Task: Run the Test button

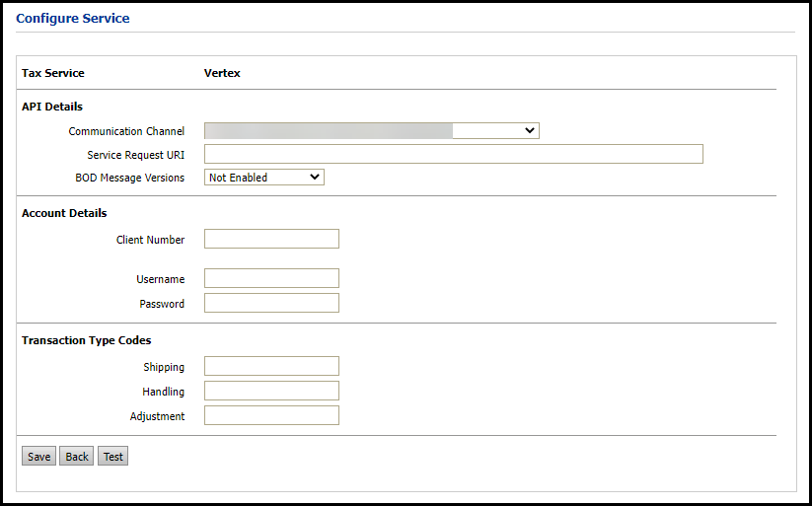Action: tap(113, 457)
